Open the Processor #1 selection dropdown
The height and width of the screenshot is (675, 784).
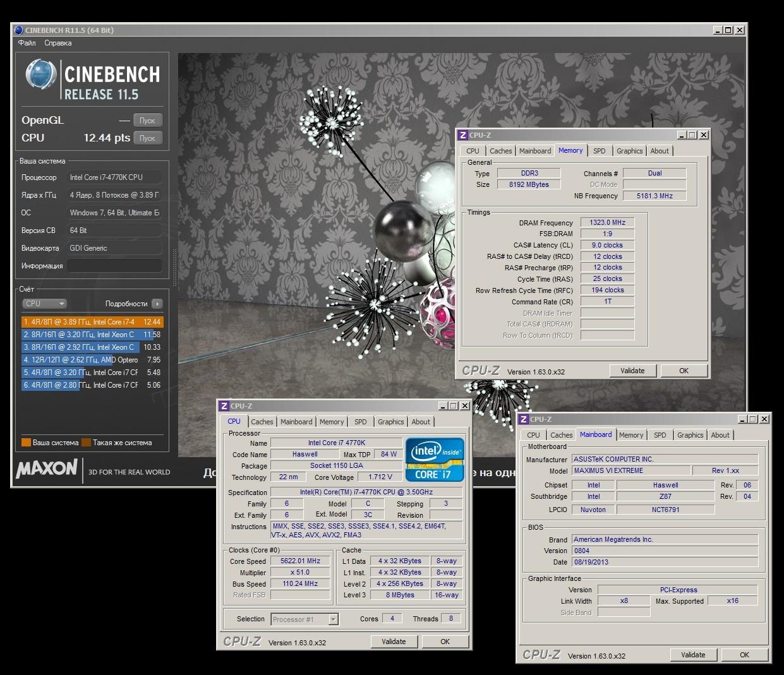[x=305, y=619]
